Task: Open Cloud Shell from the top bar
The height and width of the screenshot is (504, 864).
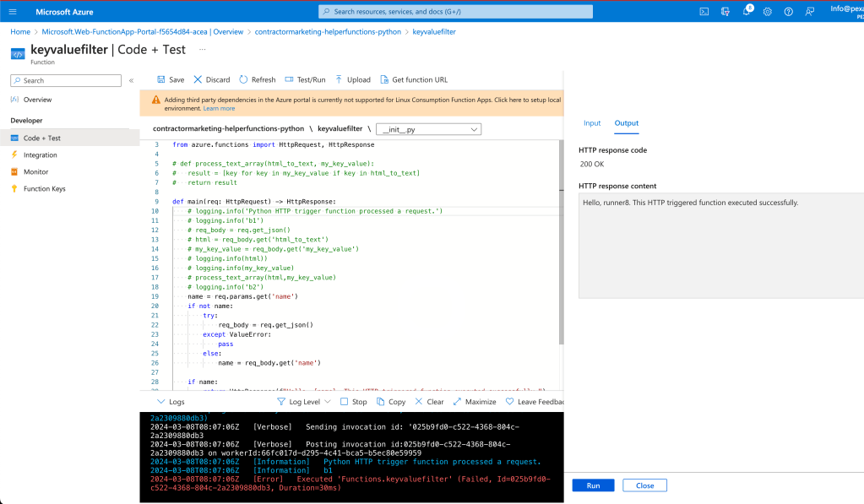Action: pos(704,12)
